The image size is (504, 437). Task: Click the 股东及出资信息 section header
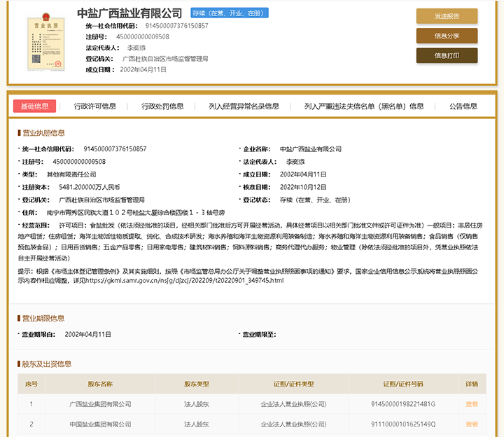(x=46, y=364)
